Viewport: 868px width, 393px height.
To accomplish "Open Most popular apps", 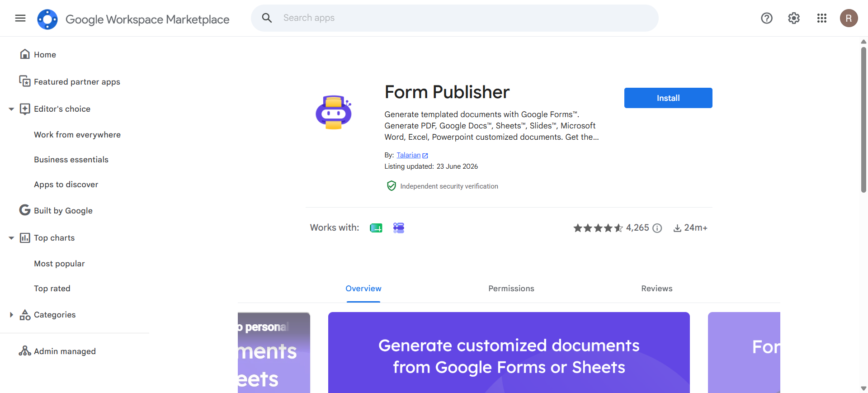I will click(59, 264).
